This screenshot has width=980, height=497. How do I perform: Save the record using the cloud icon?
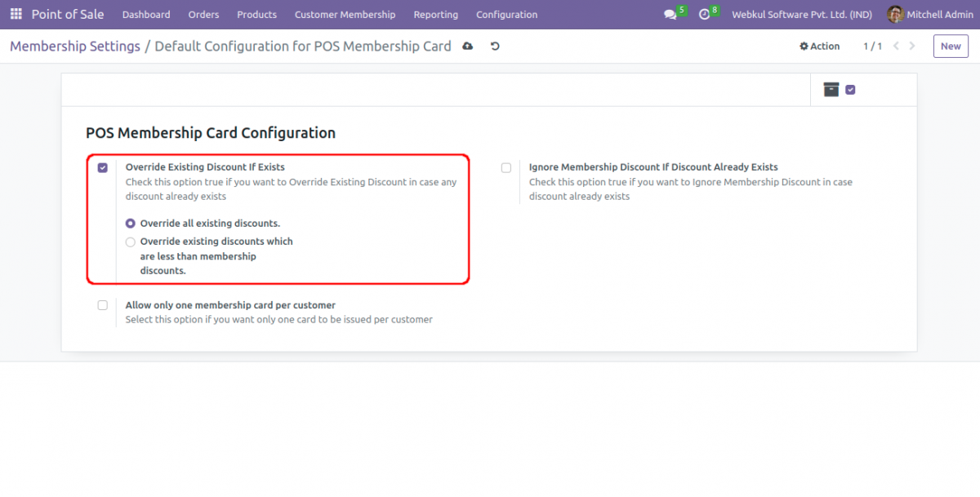click(467, 47)
